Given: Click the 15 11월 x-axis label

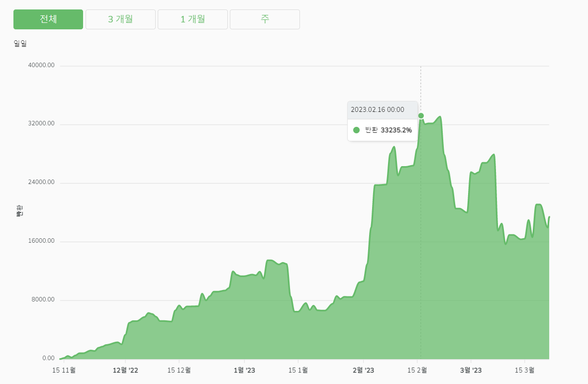Looking at the screenshot, I should [64, 370].
